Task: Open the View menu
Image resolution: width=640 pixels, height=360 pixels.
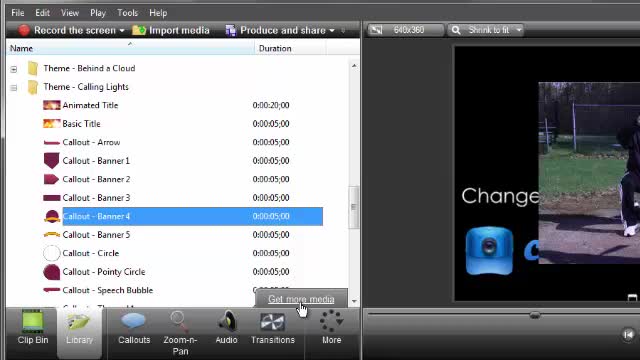Action: click(x=70, y=13)
